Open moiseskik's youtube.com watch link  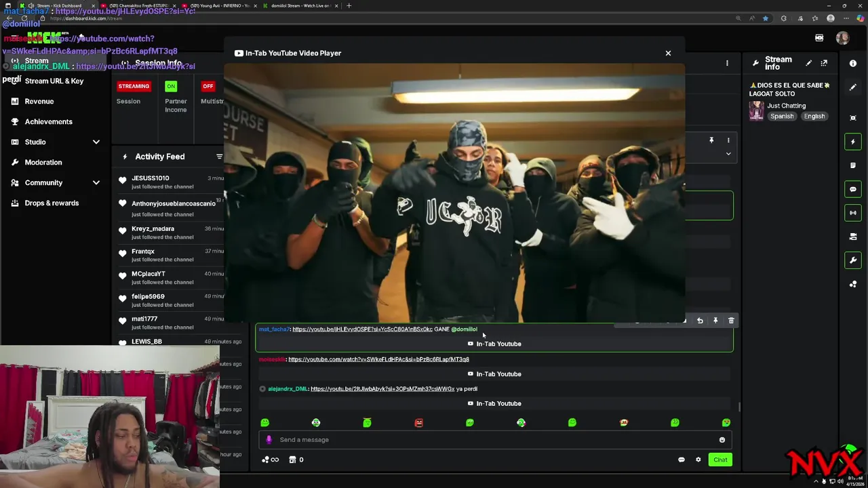[x=378, y=359]
